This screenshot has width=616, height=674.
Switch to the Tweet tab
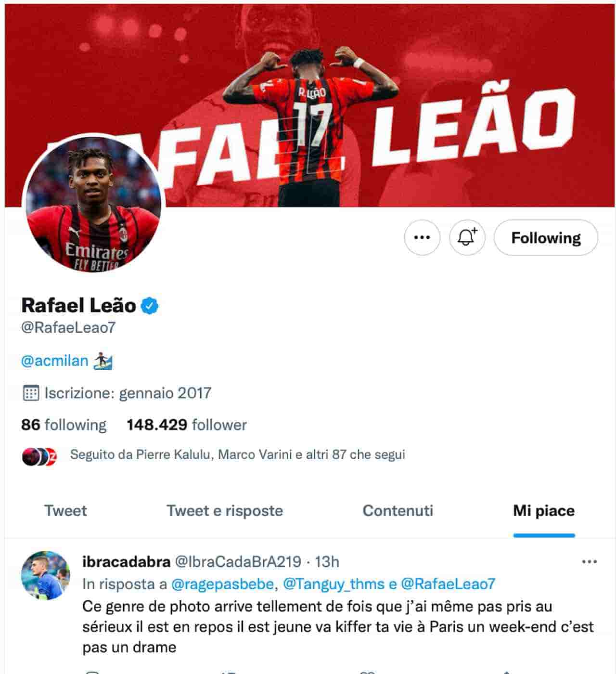pos(65,510)
